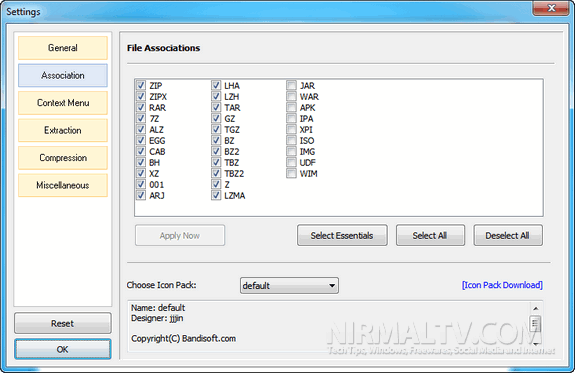Uncheck the LHA checkbox
This screenshot has height=373, width=575.
pos(216,85)
